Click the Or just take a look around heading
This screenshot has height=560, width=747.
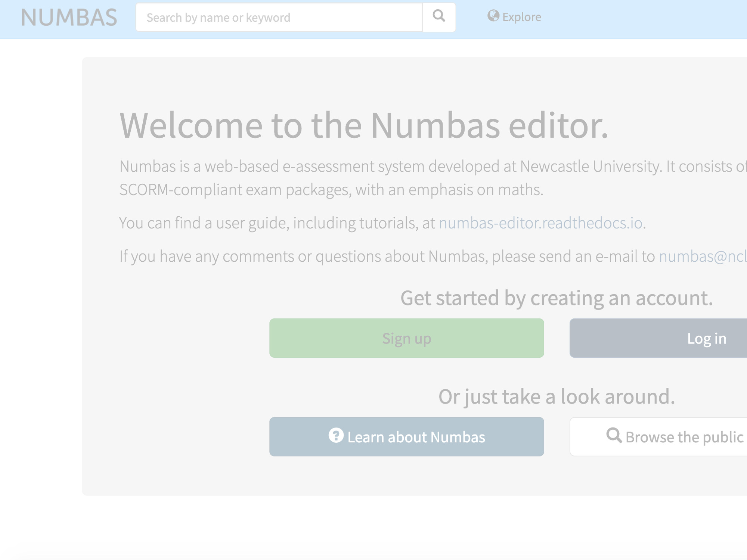click(557, 396)
